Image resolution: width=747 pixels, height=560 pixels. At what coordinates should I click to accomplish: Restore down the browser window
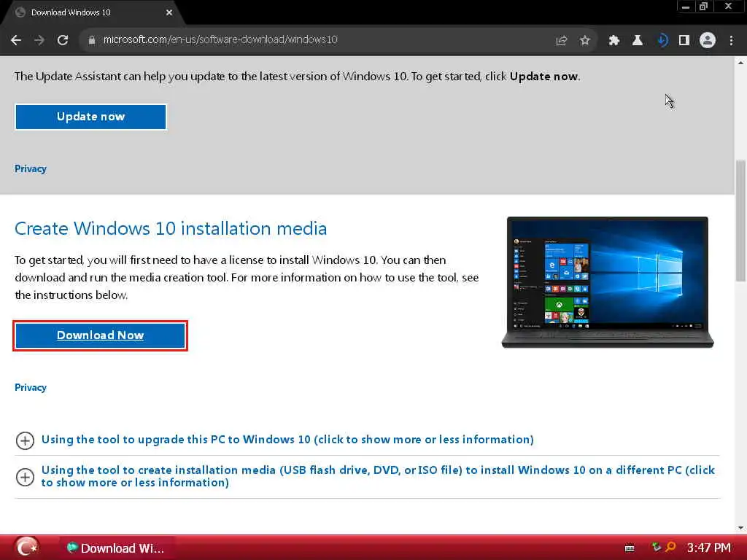pos(704,7)
